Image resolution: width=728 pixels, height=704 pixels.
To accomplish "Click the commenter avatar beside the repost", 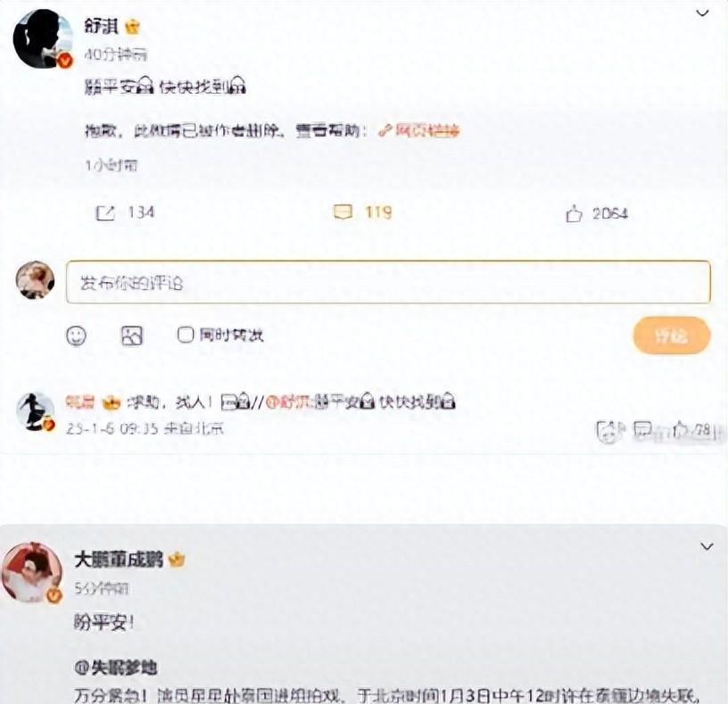I will (x=36, y=411).
